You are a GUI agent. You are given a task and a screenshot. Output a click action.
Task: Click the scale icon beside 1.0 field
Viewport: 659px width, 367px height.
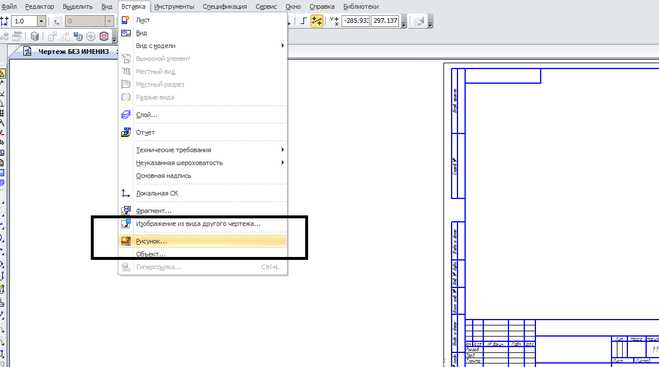pyautogui.click(x=5, y=21)
